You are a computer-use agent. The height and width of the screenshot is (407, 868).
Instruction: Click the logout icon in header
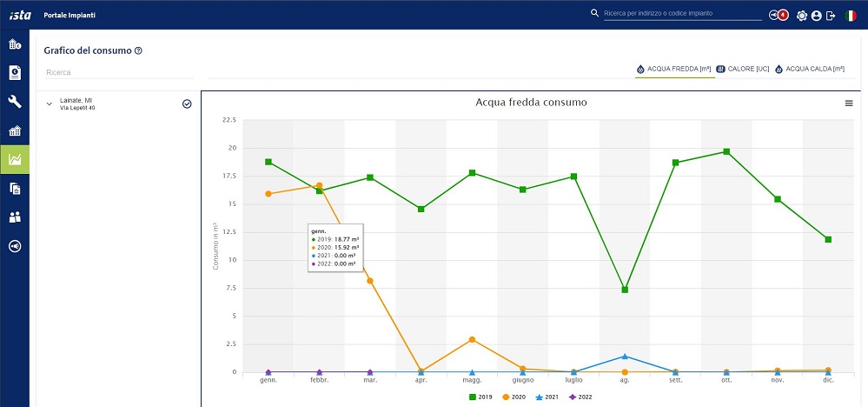(831, 15)
